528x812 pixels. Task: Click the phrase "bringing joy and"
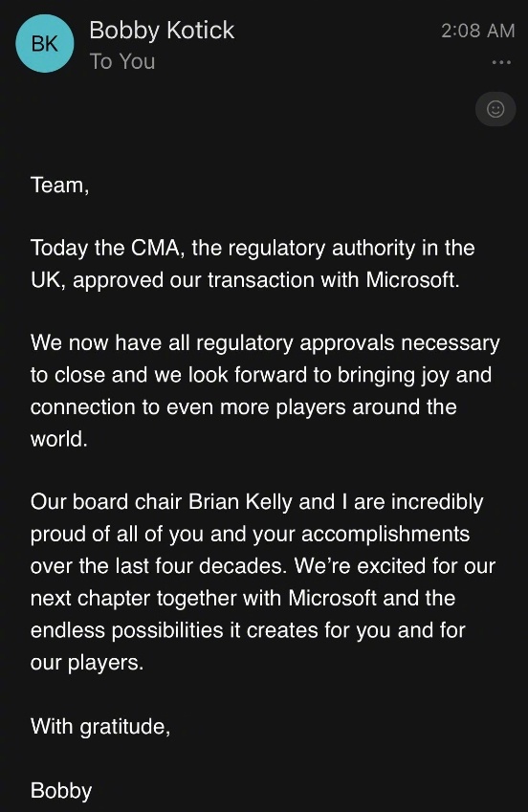pos(414,376)
